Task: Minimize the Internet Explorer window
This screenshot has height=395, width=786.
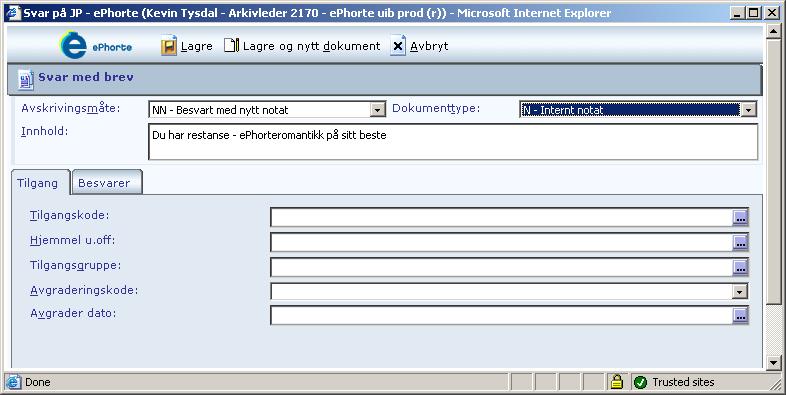Action: (736, 13)
